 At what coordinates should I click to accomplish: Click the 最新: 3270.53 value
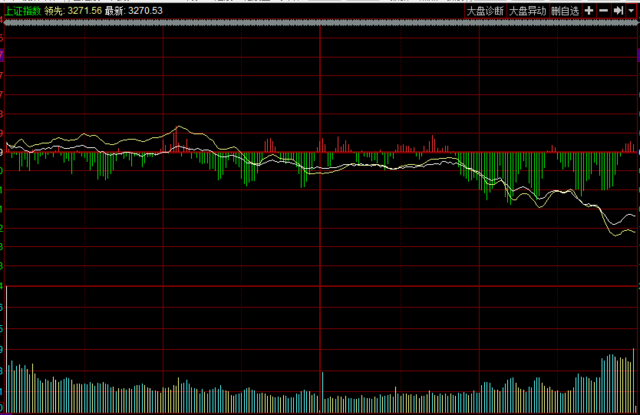[x=133, y=11]
